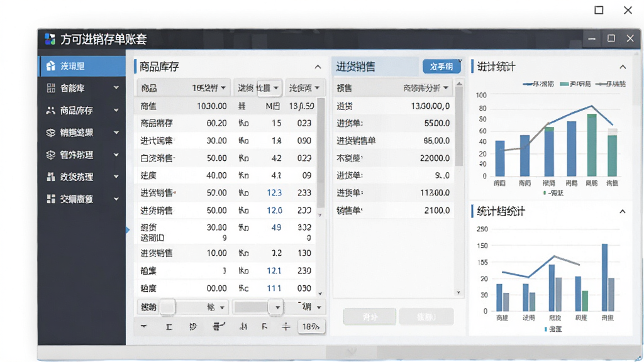
Task: Click the four-squares icon in the sidebar
Action: [x=51, y=199]
